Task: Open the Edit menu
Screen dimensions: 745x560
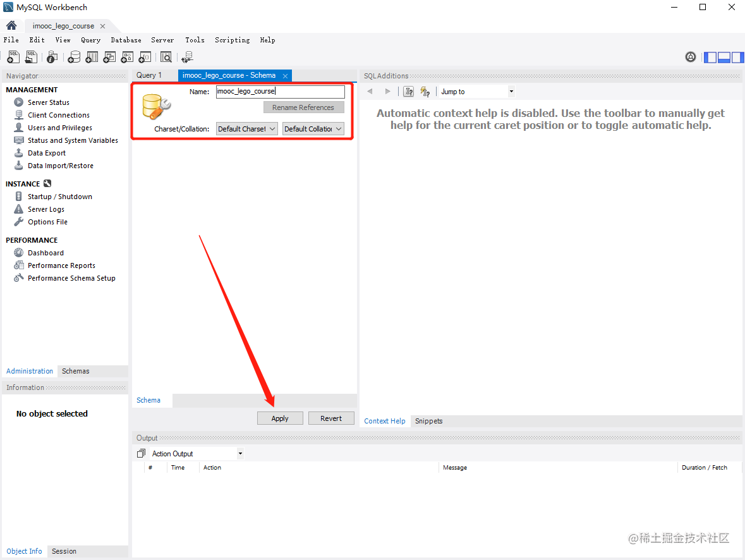Action: tap(37, 40)
